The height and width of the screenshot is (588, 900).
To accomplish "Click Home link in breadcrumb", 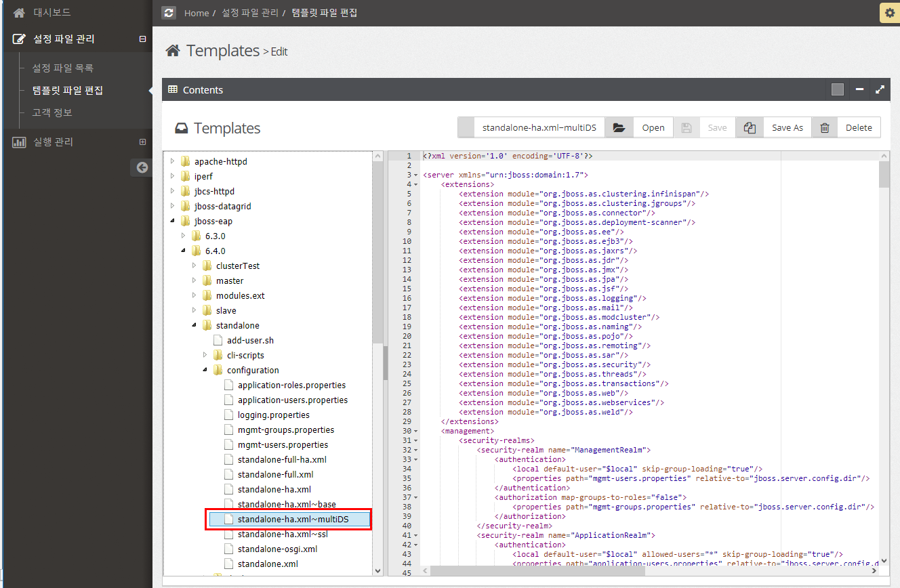I will [197, 13].
